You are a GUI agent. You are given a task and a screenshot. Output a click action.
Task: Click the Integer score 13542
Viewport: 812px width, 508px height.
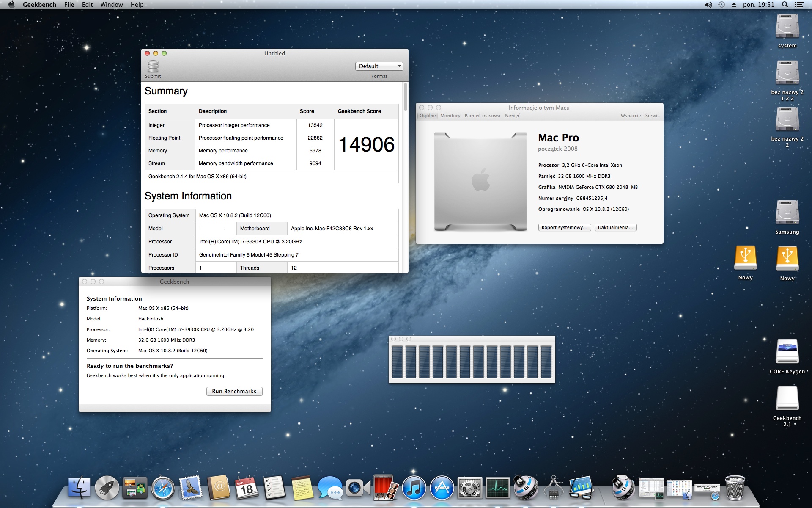pos(315,125)
